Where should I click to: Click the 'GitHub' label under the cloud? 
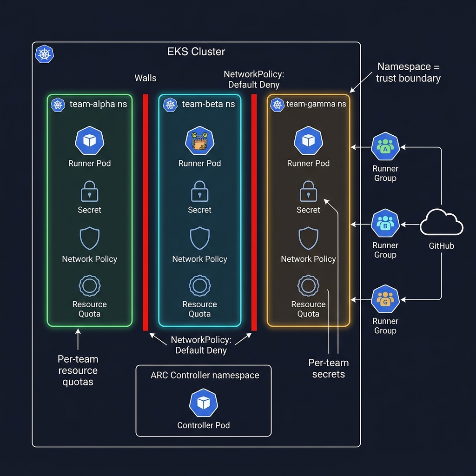442,245
